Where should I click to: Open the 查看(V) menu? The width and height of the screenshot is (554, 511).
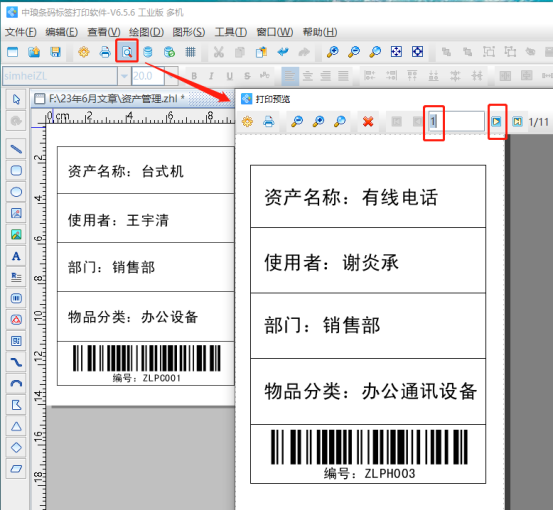104,32
